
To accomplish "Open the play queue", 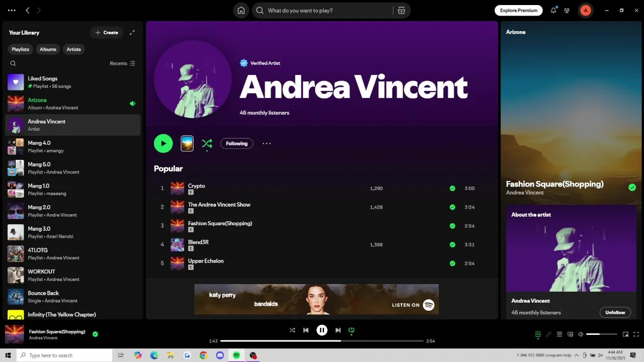I will [x=559, y=334].
